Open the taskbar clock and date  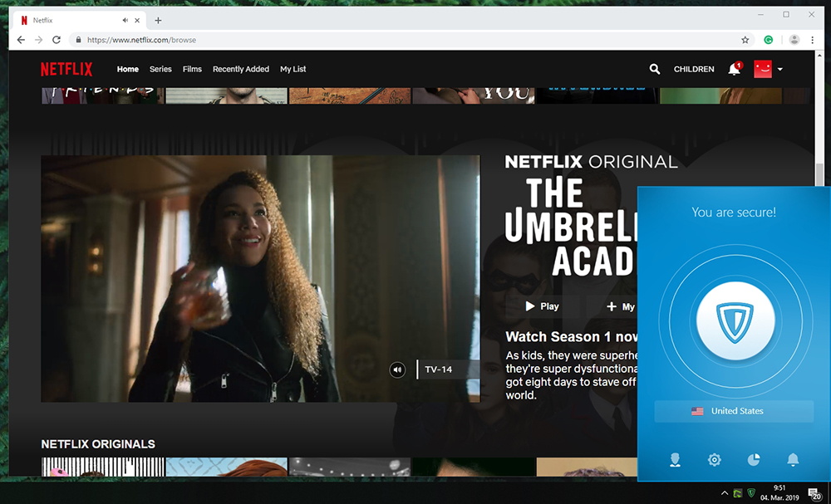[x=779, y=493]
